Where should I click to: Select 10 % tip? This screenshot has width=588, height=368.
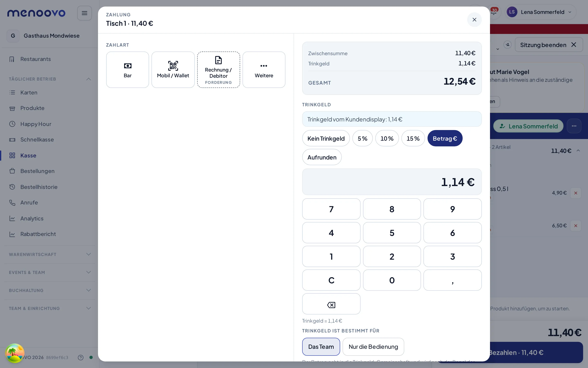point(387,138)
